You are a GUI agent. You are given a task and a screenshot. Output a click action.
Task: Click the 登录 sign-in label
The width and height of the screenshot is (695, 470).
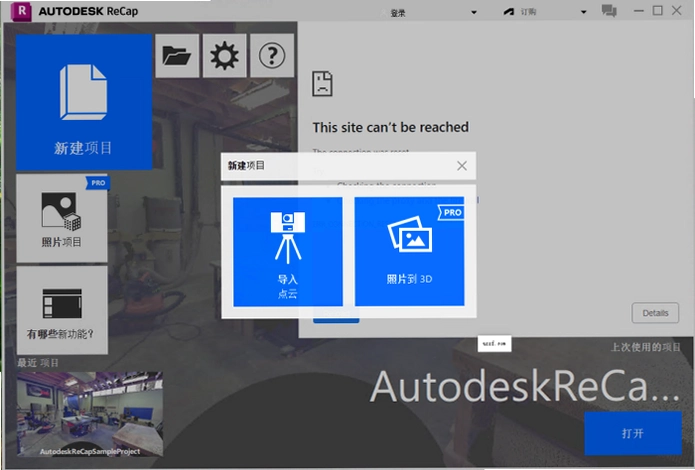click(x=398, y=13)
